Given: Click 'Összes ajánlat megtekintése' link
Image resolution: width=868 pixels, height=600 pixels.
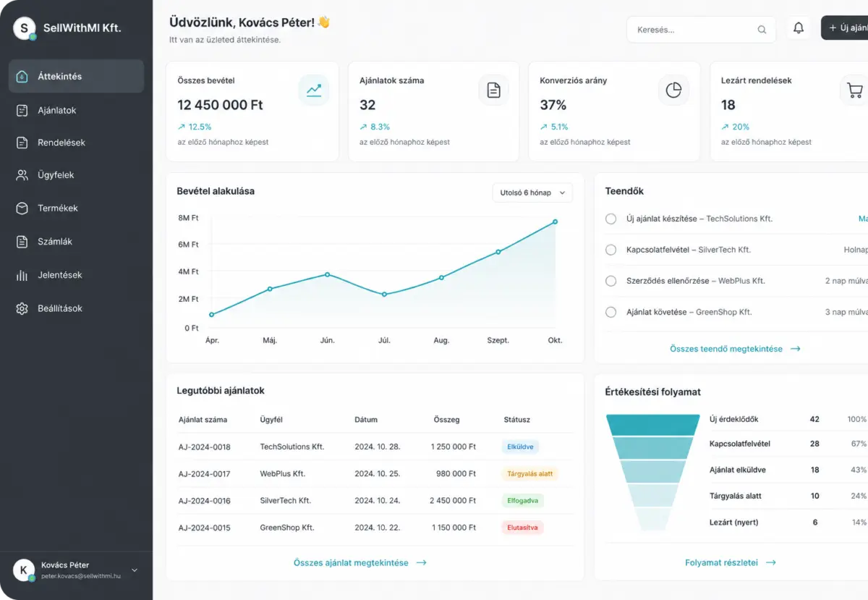Looking at the screenshot, I should [360, 562].
